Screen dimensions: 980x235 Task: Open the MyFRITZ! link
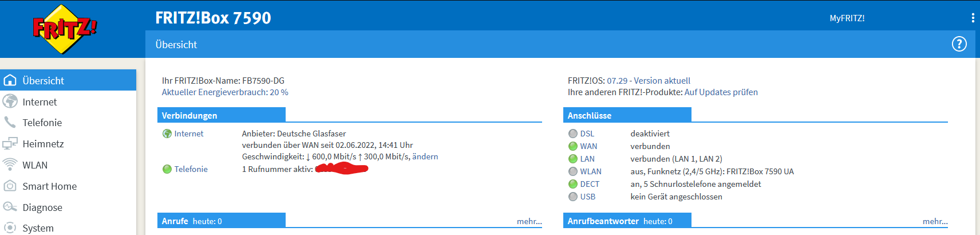[x=847, y=18]
